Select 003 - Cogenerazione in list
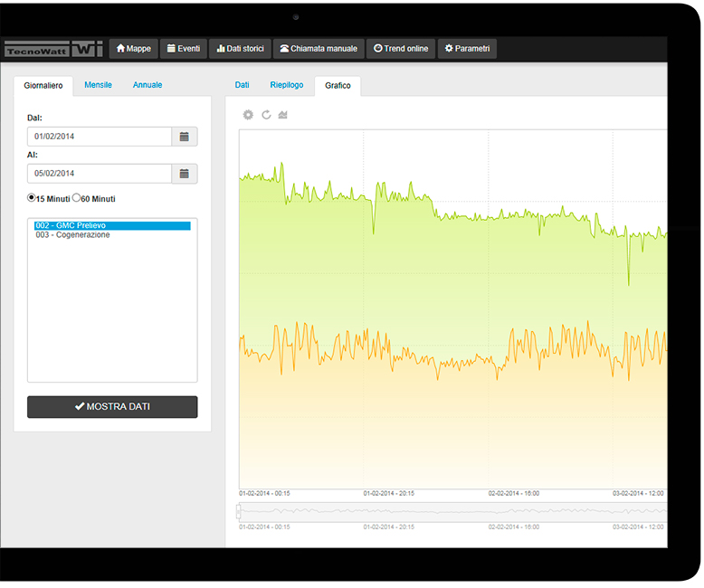This screenshot has width=704, height=588. coord(73,235)
